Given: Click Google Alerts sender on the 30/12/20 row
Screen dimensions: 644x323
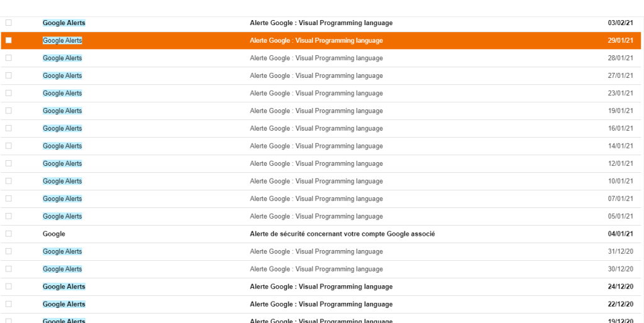Looking at the screenshot, I should [x=62, y=269].
